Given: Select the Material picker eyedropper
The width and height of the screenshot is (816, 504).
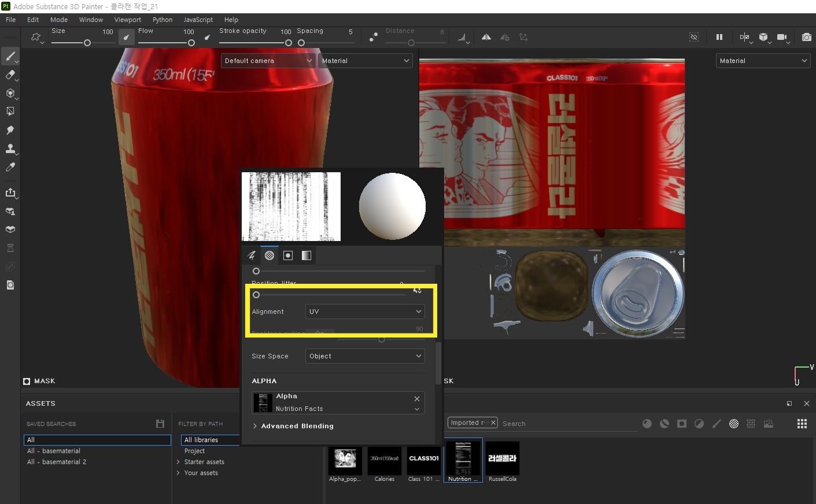Looking at the screenshot, I should [10, 167].
